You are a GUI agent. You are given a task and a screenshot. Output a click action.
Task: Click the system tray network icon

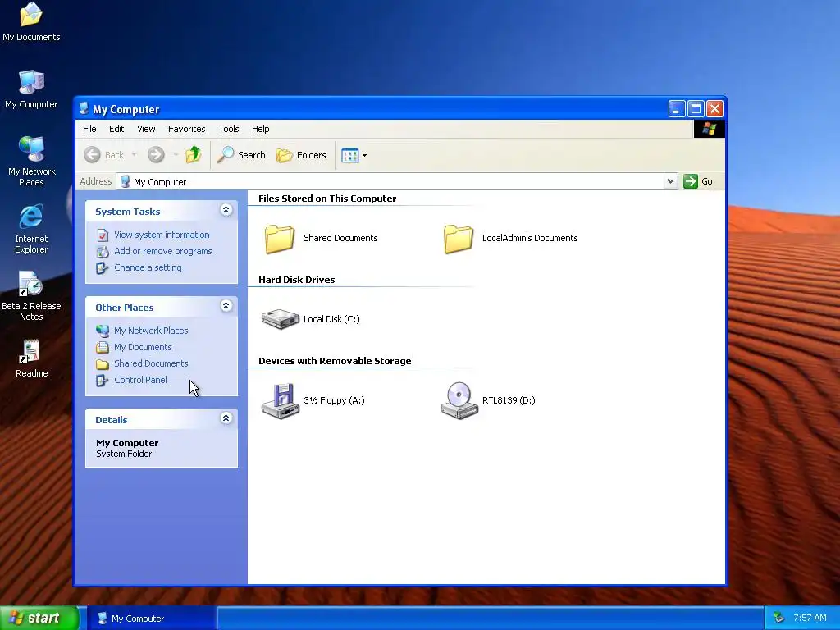(x=779, y=618)
